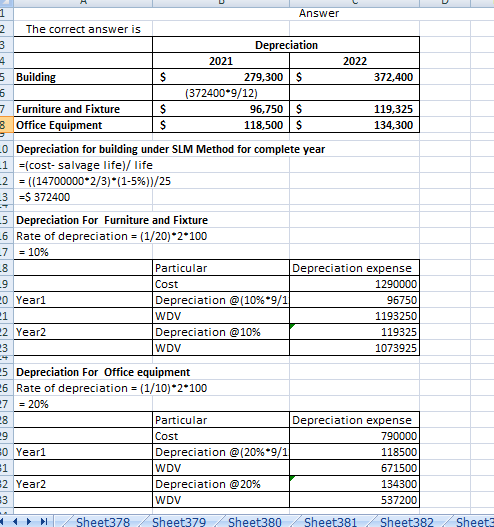494x527 pixels.
Task: Select the value 119325 with green marker
Action: coord(355,332)
